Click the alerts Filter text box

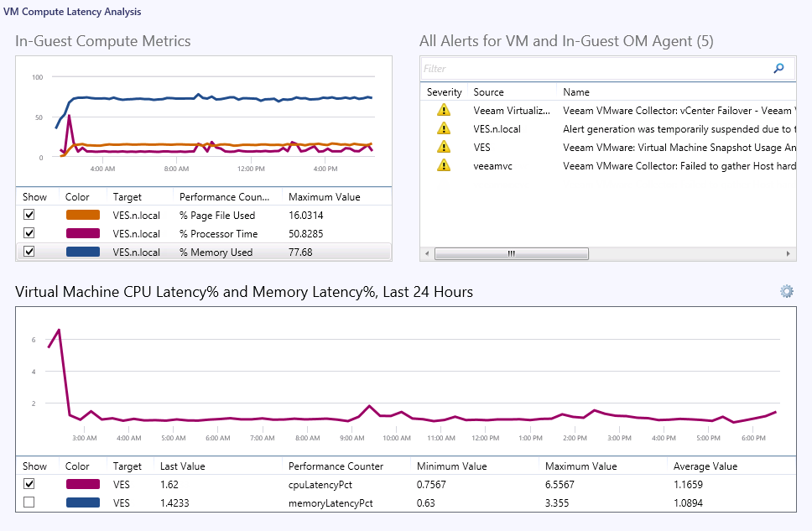click(594, 69)
